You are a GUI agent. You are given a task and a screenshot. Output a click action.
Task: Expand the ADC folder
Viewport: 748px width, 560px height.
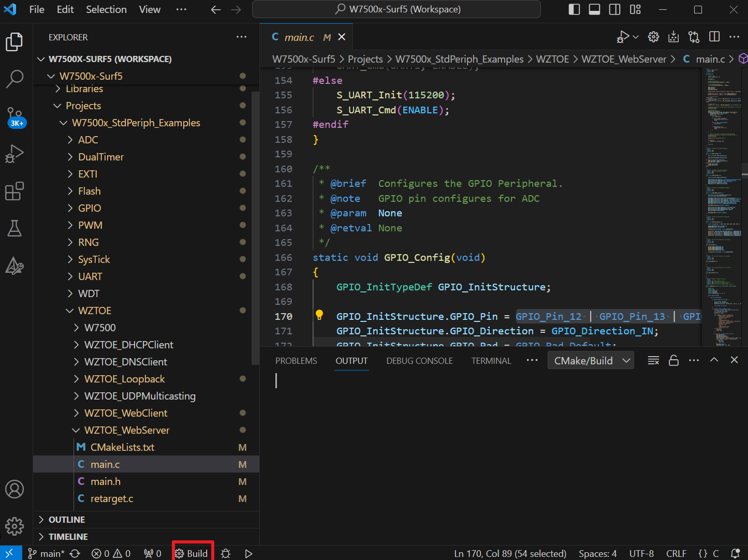point(146,140)
